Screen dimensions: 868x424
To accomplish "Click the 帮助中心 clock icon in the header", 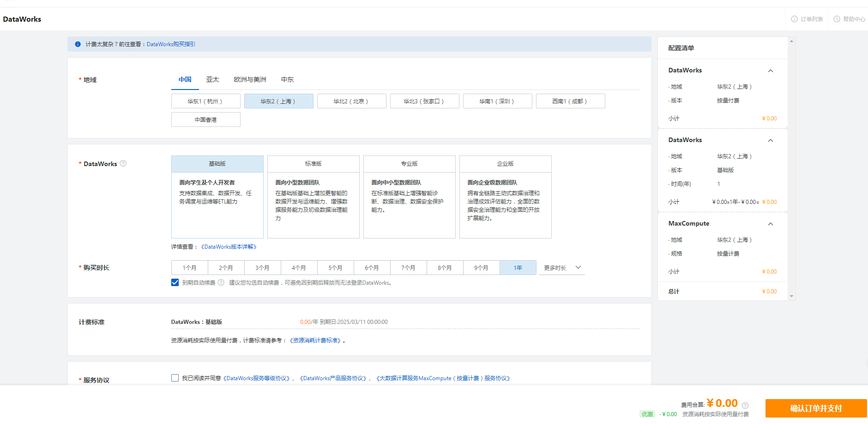I will coord(837,19).
